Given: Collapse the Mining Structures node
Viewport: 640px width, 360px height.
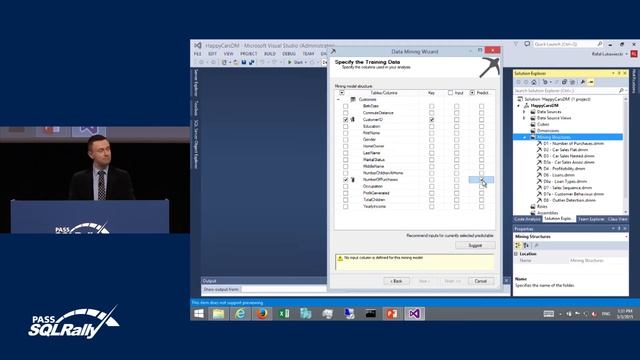Looking at the screenshot, I should coord(524,137).
